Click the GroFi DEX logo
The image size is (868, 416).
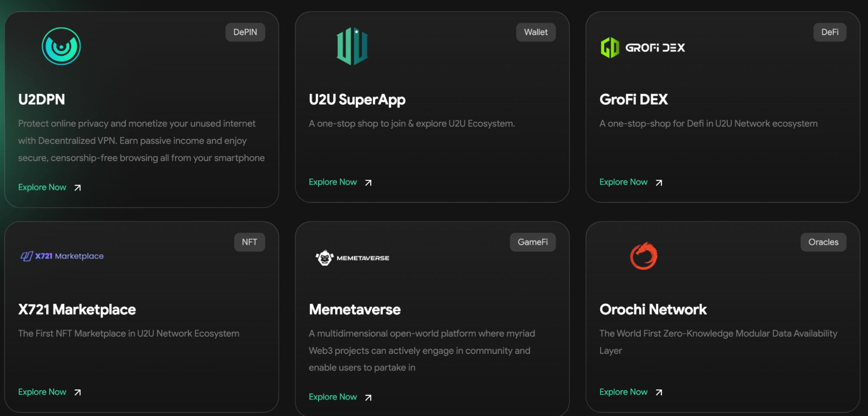click(642, 47)
